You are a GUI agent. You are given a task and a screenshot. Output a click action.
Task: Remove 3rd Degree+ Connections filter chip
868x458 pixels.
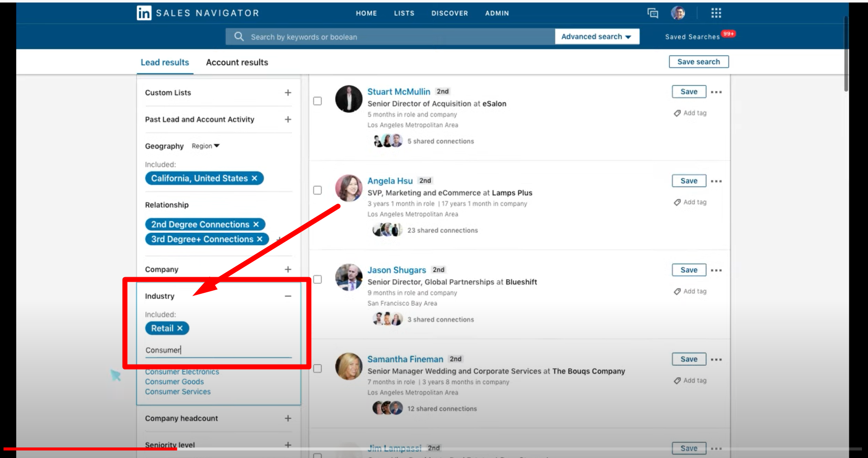(260, 239)
